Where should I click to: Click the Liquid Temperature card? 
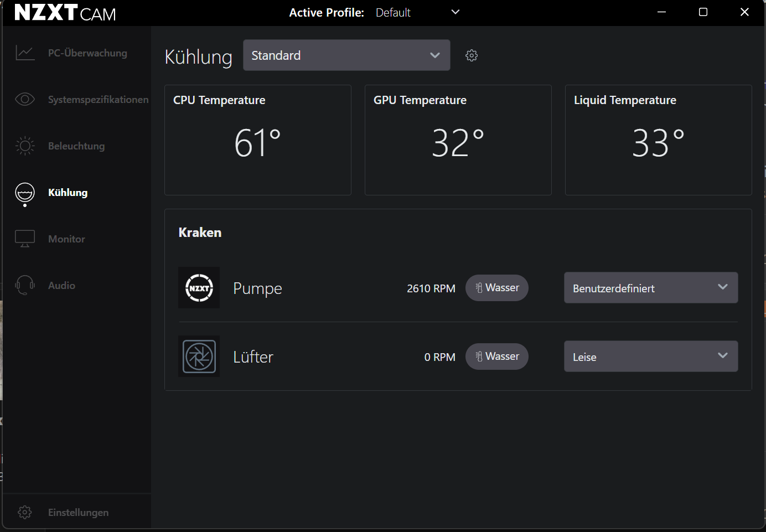pos(659,140)
